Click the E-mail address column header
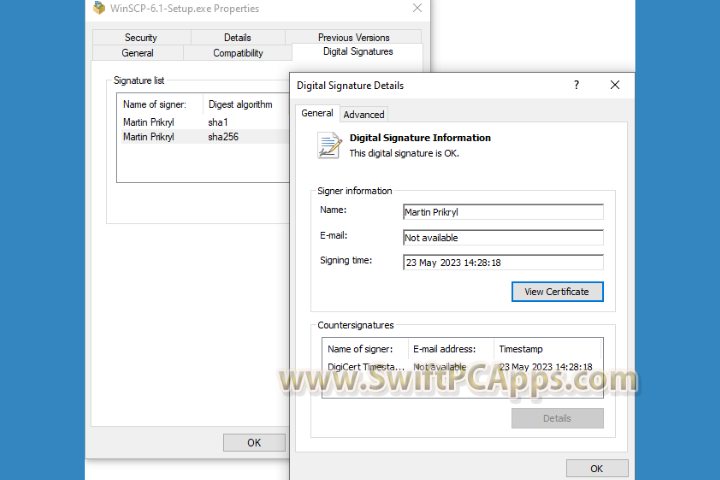 click(x=450, y=349)
